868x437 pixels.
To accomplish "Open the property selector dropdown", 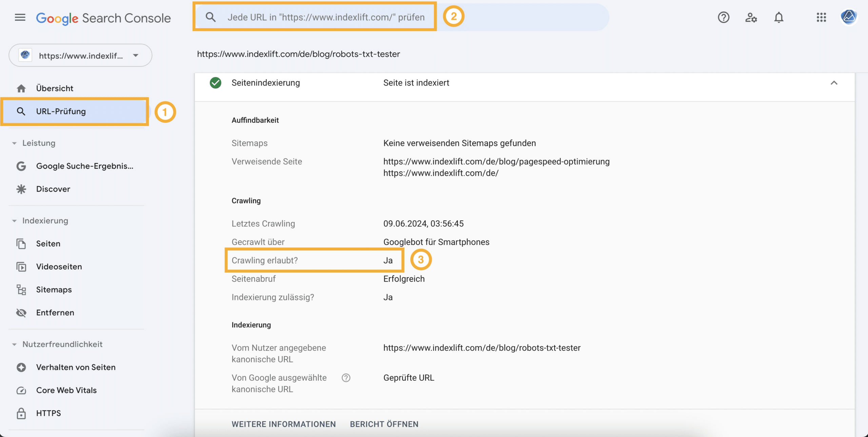I will 80,55.
